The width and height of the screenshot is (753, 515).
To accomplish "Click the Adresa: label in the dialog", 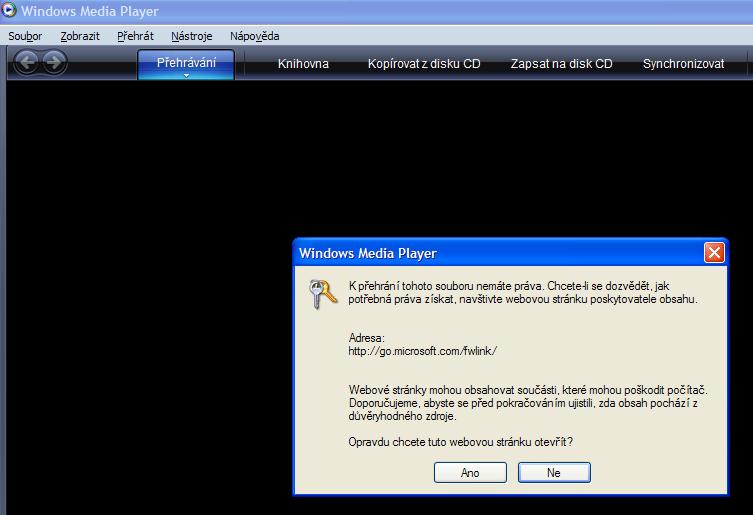I will click(366, 338).
